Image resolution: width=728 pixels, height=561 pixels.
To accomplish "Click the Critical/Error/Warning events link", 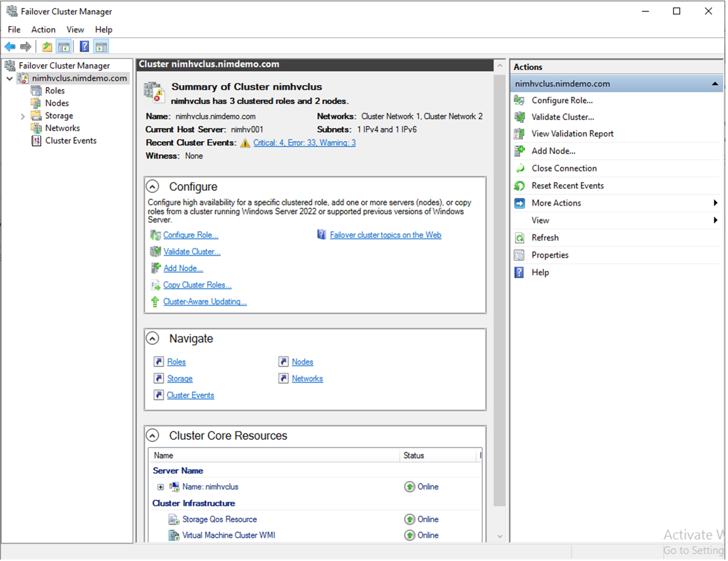I will 304,143.
